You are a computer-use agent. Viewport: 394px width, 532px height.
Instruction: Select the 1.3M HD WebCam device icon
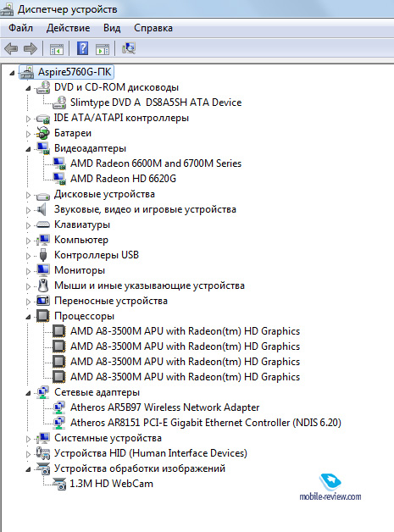coord(59,484)
